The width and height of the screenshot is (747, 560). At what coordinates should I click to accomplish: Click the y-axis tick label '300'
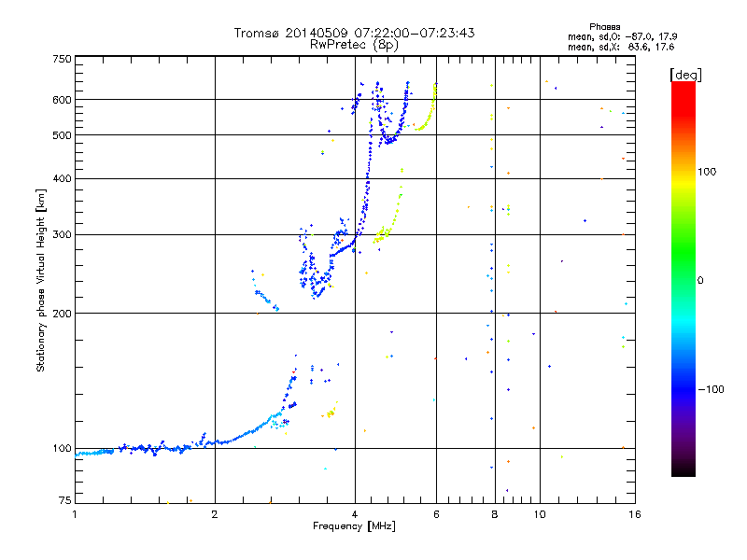pyautogui.click(x=63, y=234)
